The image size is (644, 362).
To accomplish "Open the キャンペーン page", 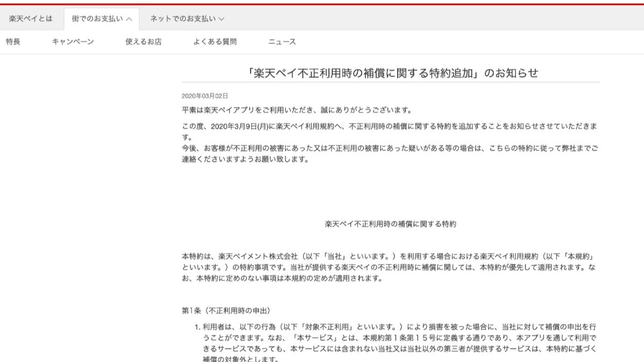I will tap(73, 41).
